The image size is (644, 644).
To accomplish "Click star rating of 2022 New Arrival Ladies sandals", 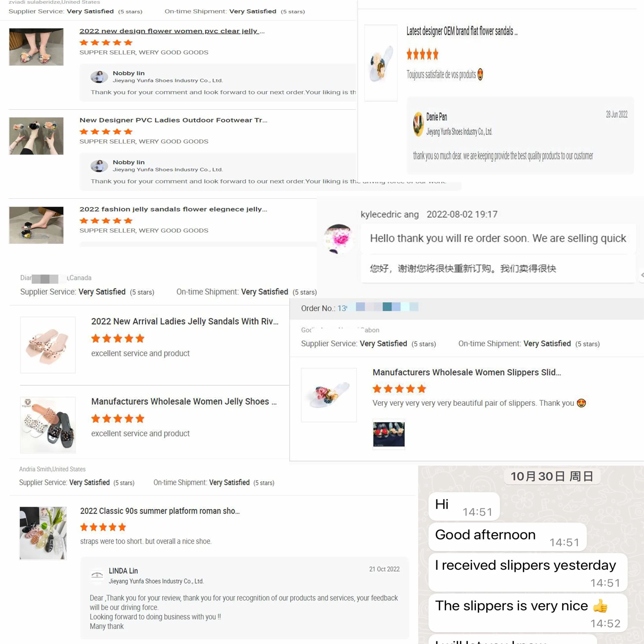I will coord(118,338).
